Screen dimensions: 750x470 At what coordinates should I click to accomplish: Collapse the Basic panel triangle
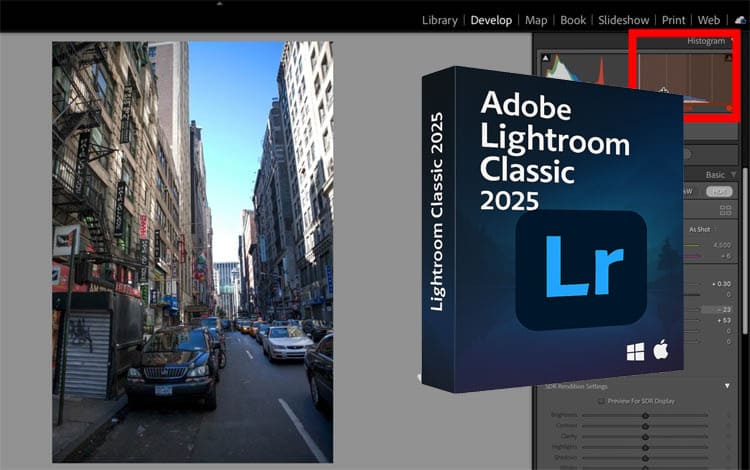[x=733, y=175]
